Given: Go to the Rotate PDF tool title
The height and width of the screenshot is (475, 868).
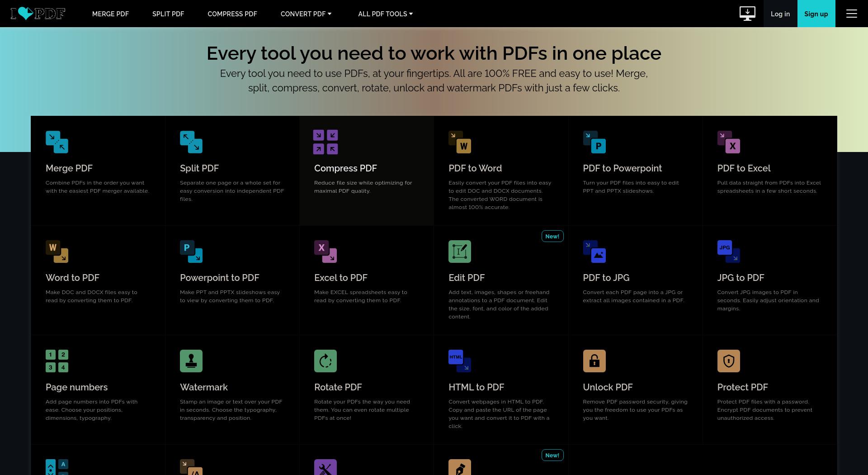Looking at the screenshot, I should [338, 387].
